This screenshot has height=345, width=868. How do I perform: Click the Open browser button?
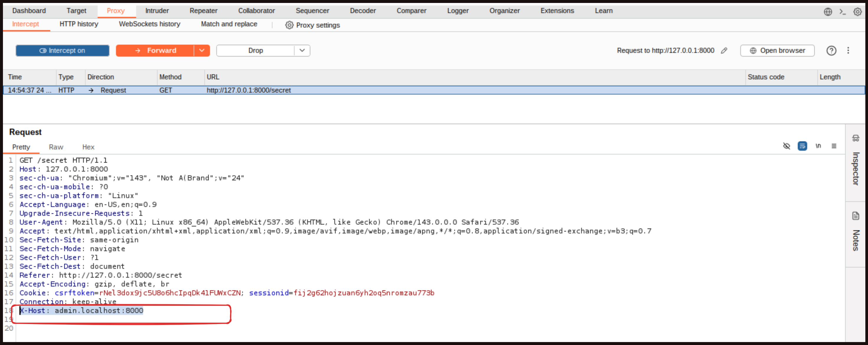(x=777, y=50)
